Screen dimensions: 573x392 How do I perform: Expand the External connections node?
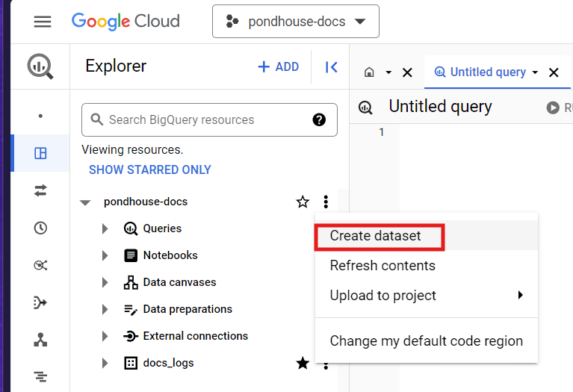pos(105,336)
